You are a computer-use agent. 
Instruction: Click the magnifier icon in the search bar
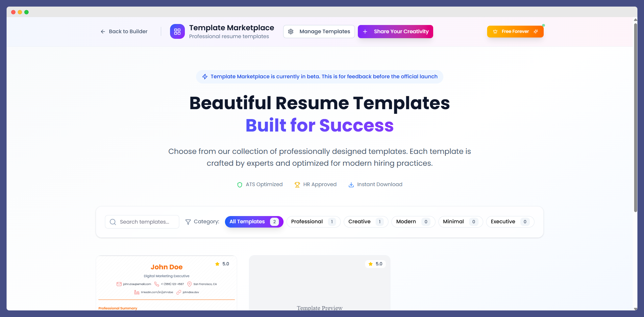tap(113, 222)
